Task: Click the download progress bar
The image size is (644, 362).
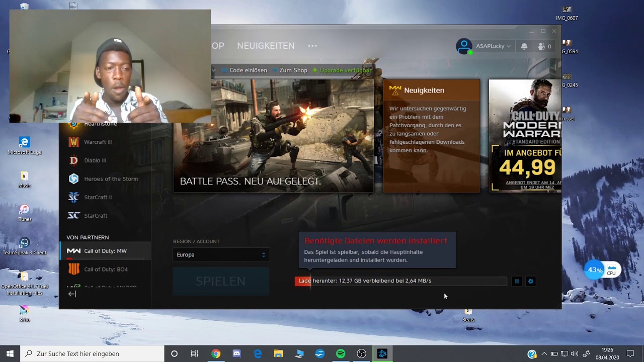Action: [400, 281]
